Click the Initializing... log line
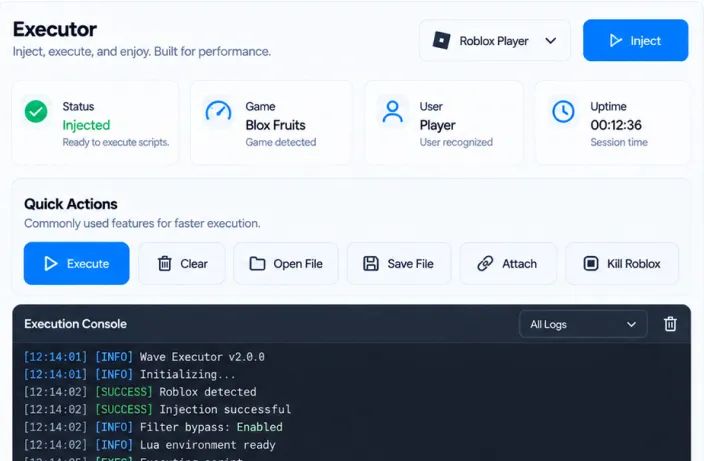 [129, 374]
